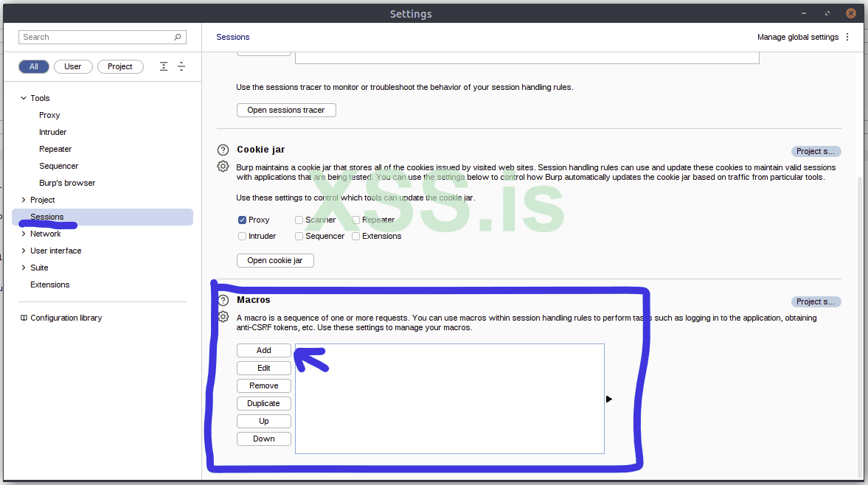Image resolution: width=868 pixels, height=485 pixels.
Task: Click Open cookie jar button
Action: pos(275,260)
